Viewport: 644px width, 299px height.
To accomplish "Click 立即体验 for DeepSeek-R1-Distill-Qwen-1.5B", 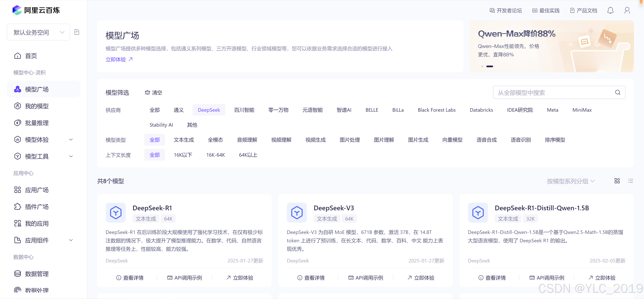I will (602, 278).
